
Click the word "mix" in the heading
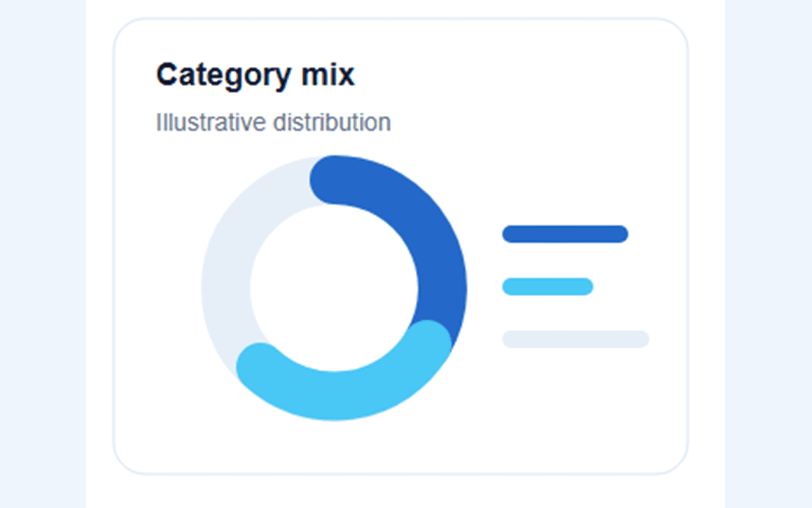pos(328,74)
